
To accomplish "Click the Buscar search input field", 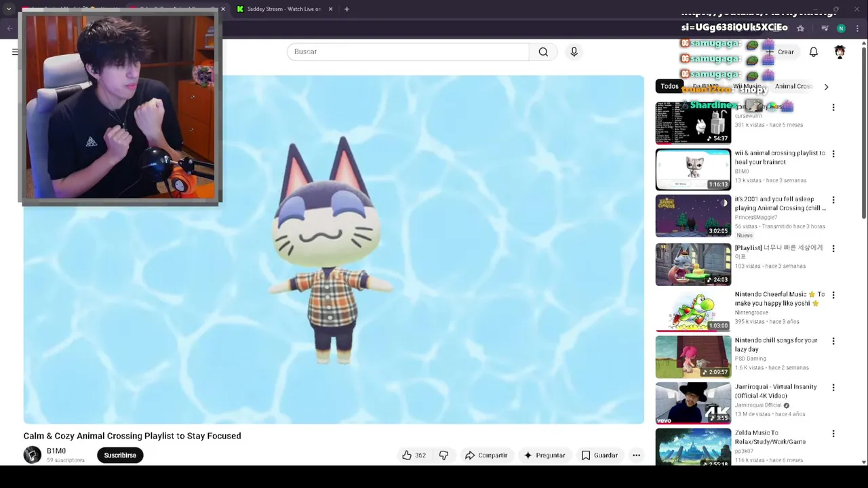I will tap(408, 52).
